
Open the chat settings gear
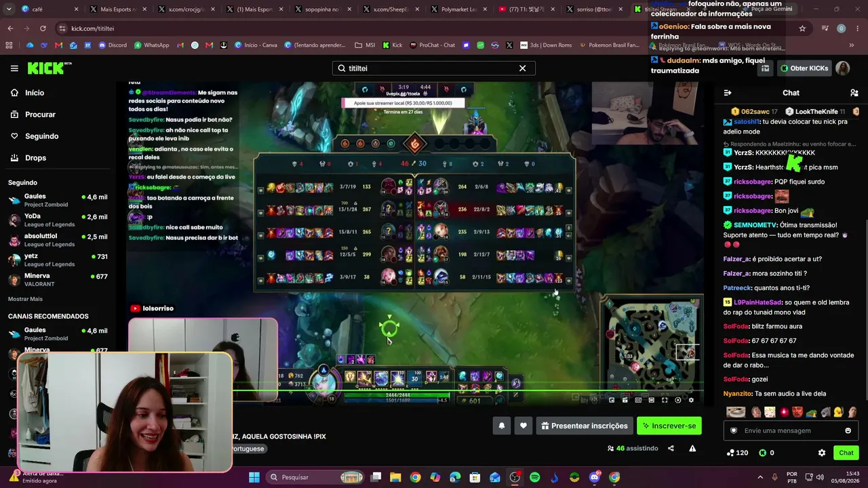822,453
